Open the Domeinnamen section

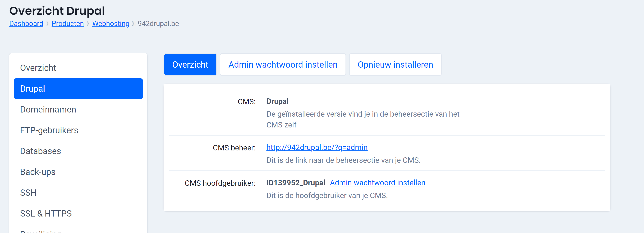48,109
